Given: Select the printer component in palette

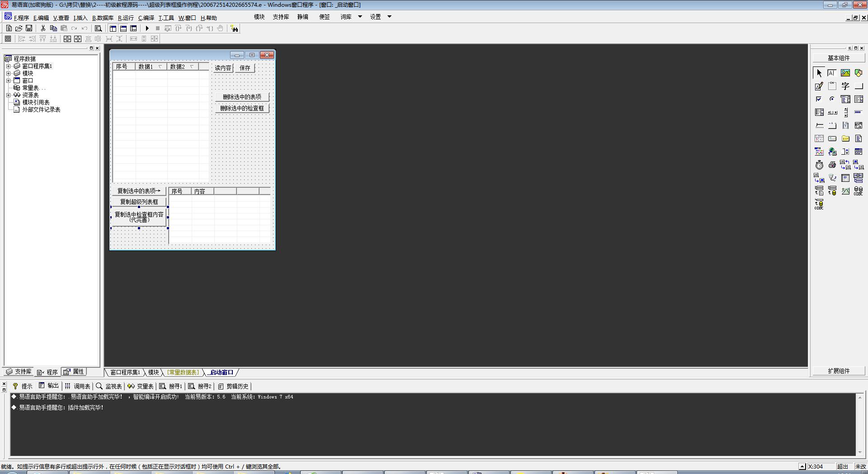Looking at the screenshot, I should [x=832, y=165].
